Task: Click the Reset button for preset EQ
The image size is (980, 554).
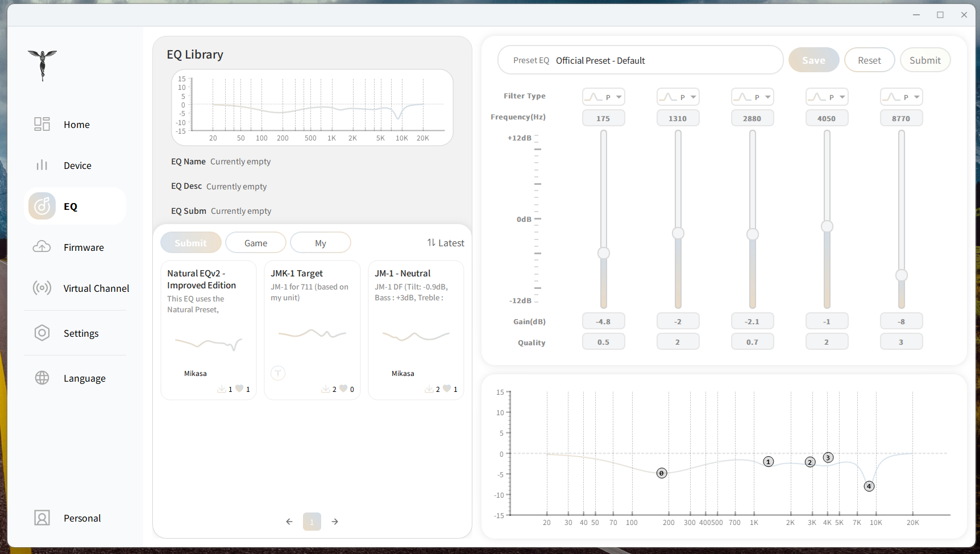Action: click(x=869, y=60)
